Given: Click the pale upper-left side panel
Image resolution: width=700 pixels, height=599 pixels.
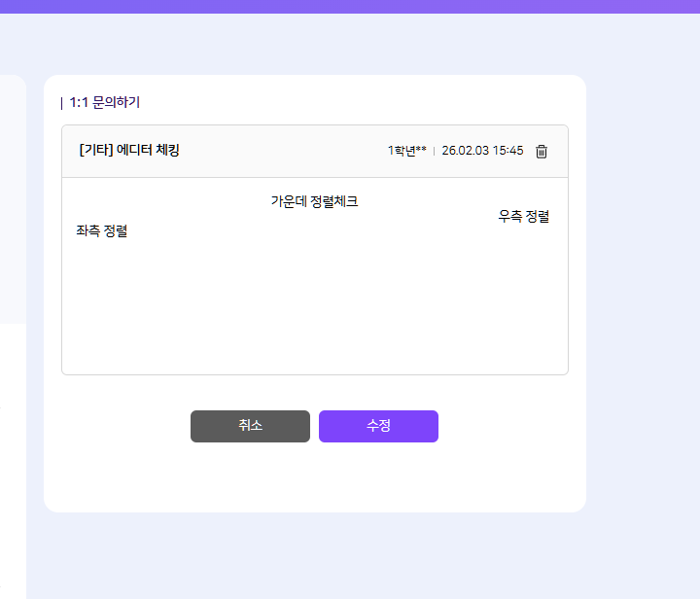Looking at the screenshot, I should click(12, 194).
